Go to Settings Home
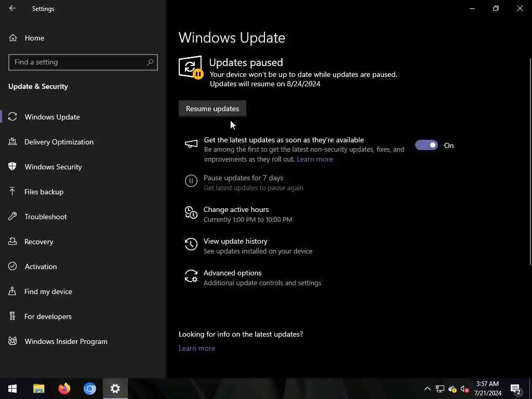This screenshot has height=399, width=532. [83, 37]
